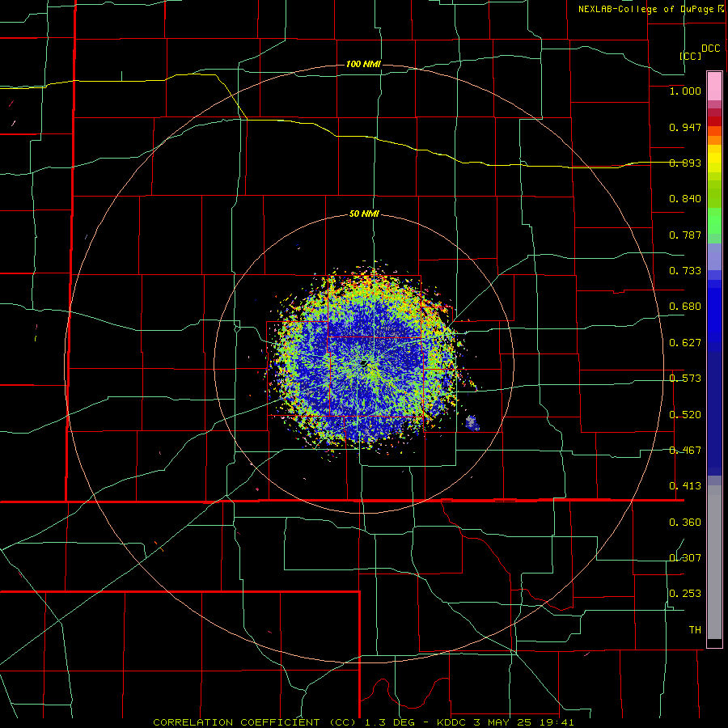
Task: Click the isolated blue echo southeast of the radar
Action: (x=472, y=423)
